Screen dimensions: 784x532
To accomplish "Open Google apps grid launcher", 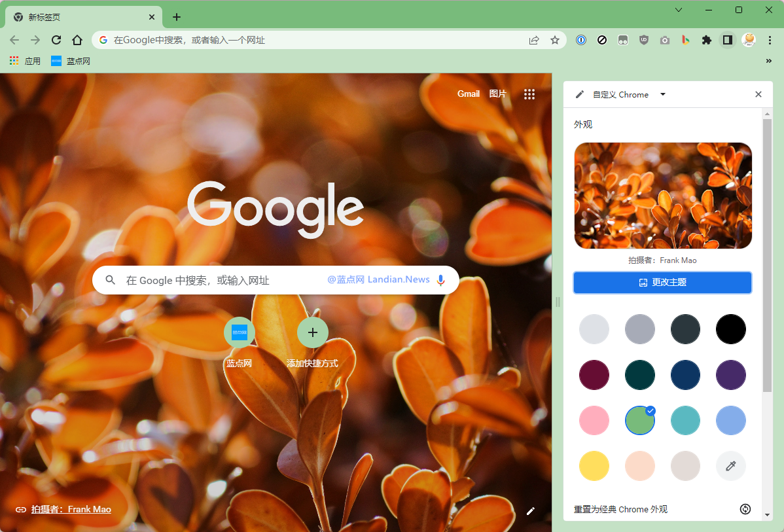I will 529,94.
